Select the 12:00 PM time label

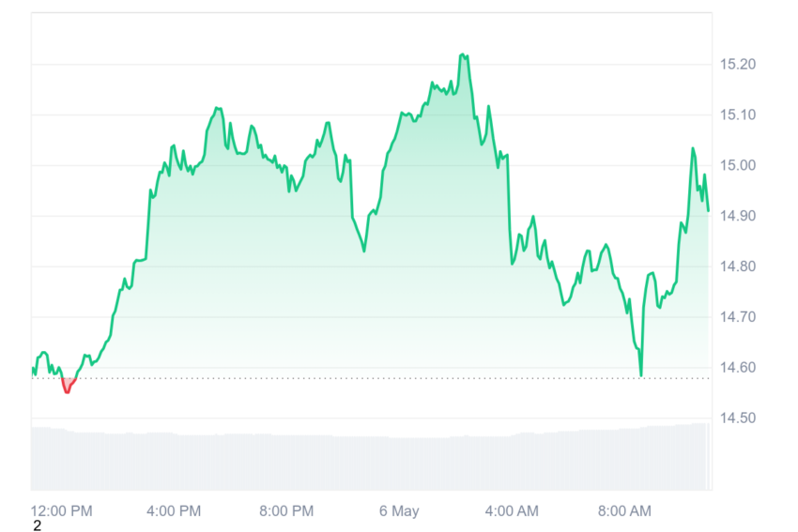tap(62, 510)
